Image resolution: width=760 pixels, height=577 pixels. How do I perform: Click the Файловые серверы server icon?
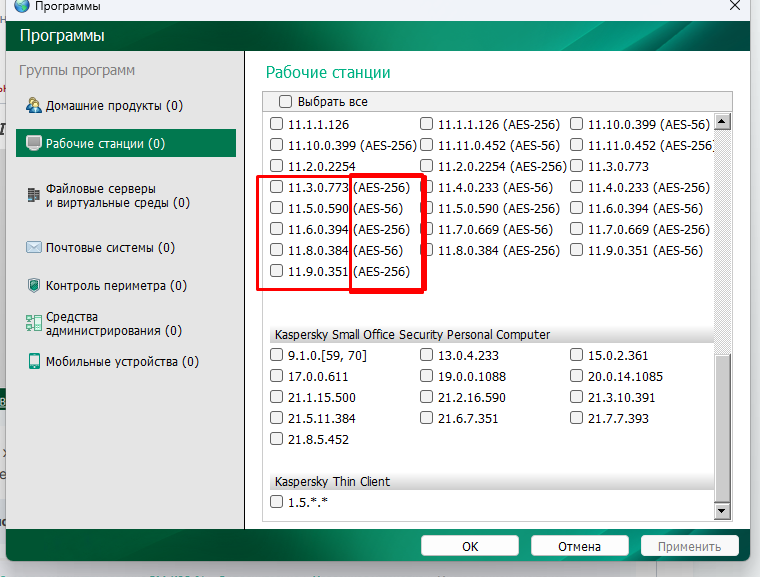pos(34,195)
